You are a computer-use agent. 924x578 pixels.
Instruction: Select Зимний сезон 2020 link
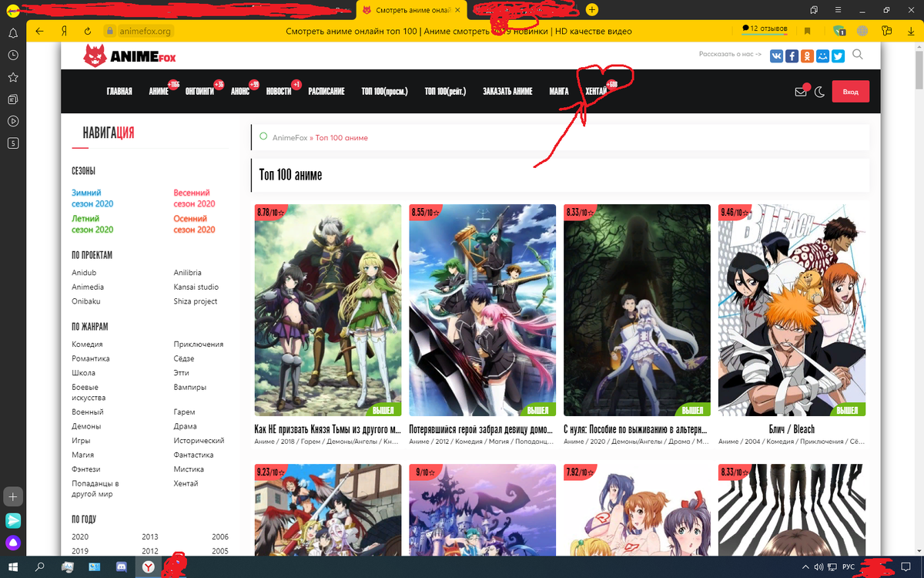(92, 198)
